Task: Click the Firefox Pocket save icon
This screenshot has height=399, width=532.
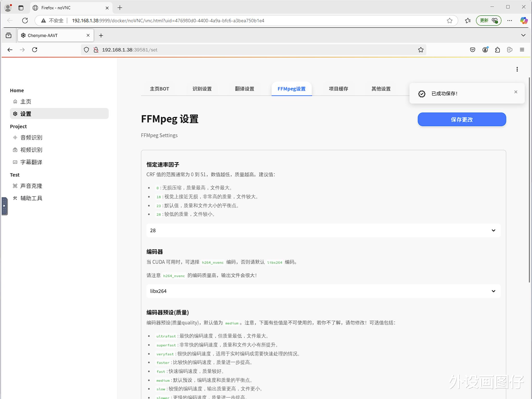Action: tap(473, 50)
